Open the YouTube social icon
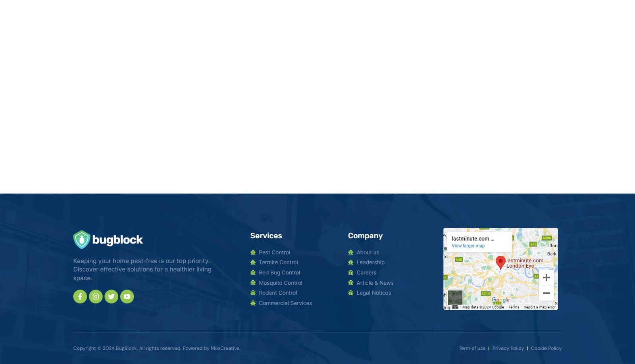The width and height of the screenshot is (635, 364). click(127, 297)
